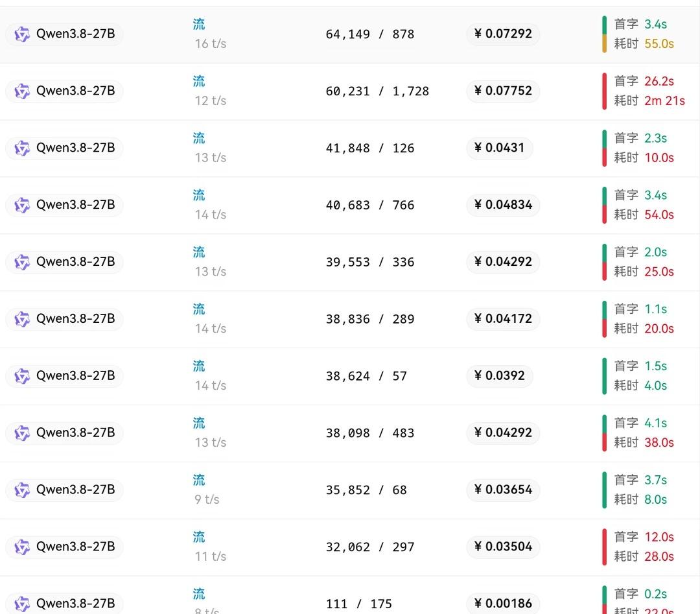Select the Qwen3.8-27B tag in the ¥ 0.03504 row
The width and height of the screenshot is (700, 614).
64,547
